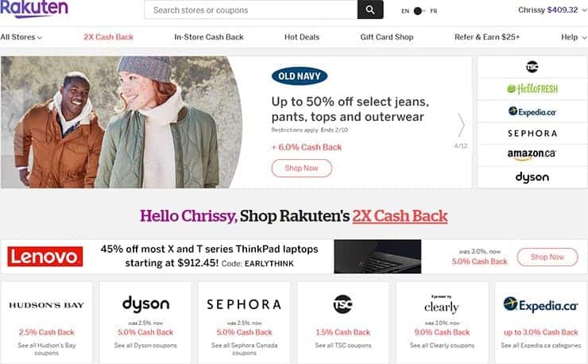Expand the Chrissy account menu
Viewport: 588px width, 364px height.
click(x=552, y=10)
